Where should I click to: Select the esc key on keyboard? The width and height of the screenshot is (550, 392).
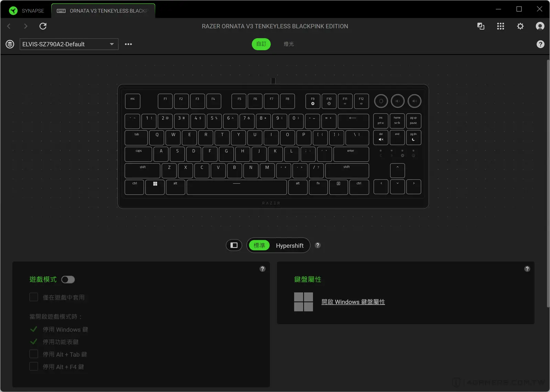click(x=133, y=101)
